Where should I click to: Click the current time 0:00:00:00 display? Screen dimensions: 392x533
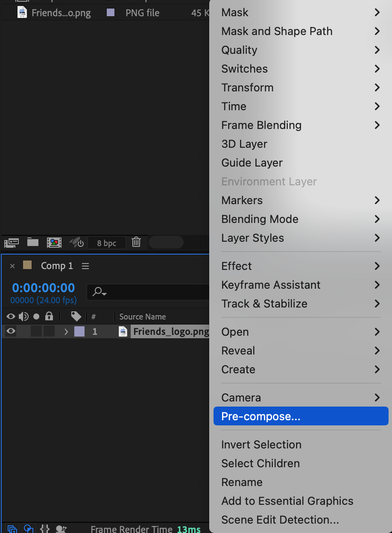click(x=43, y=288)
